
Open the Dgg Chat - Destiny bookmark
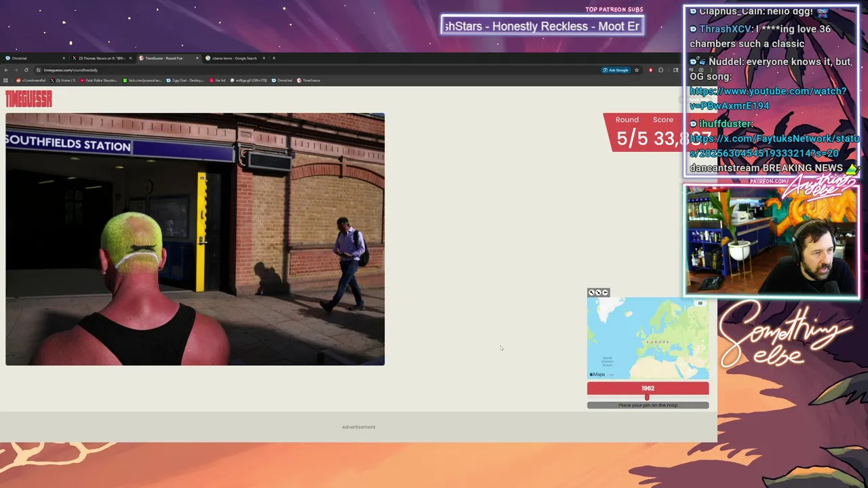pos(185,80)
